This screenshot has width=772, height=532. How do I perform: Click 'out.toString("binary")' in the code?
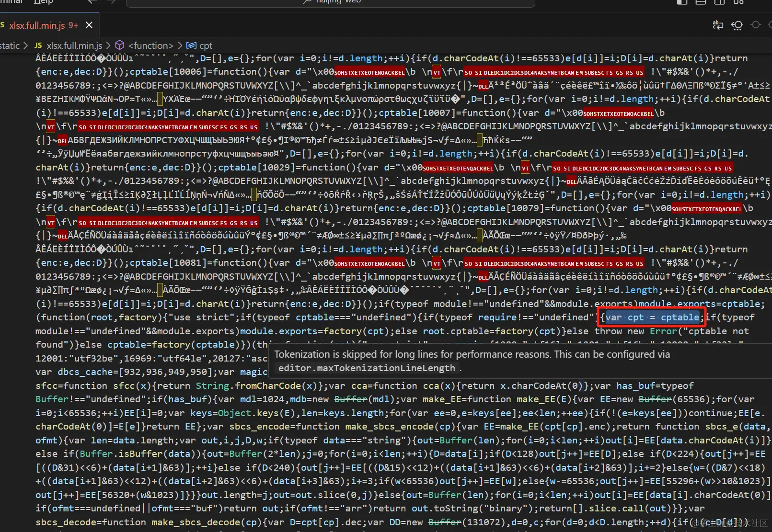click(473, 509)
